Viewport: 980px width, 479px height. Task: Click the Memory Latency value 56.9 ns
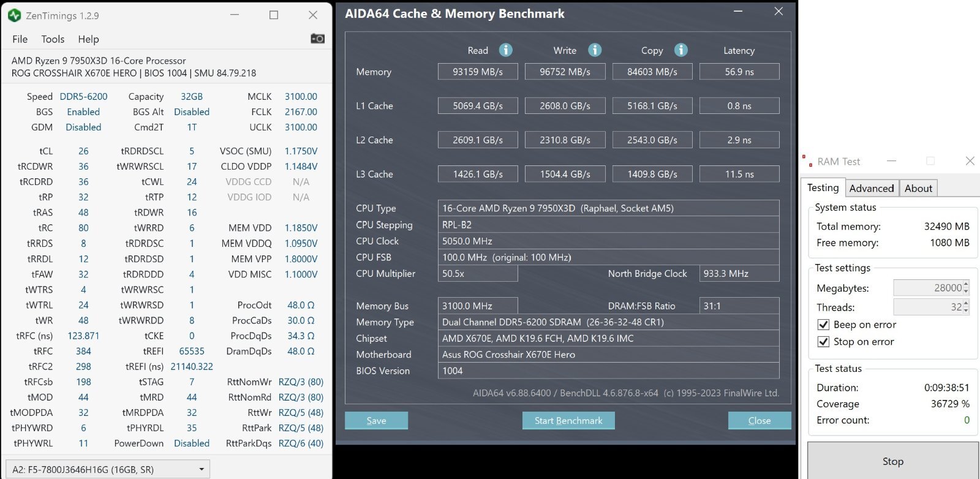pyautogui.click(x=739, y=72)
